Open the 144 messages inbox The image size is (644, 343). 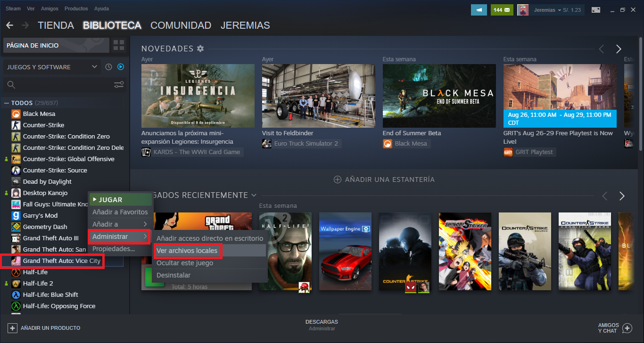502,10
